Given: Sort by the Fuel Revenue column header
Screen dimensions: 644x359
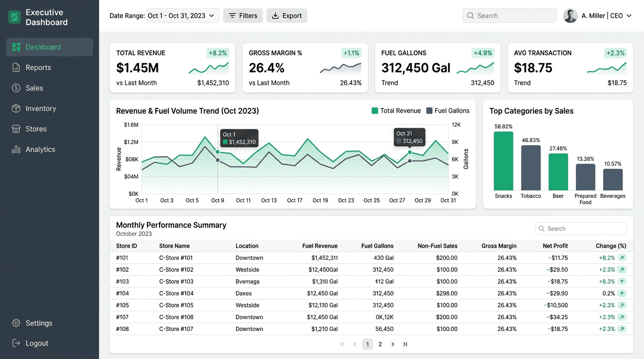Looking at the screenshot, I should click(x=320, y=246).
